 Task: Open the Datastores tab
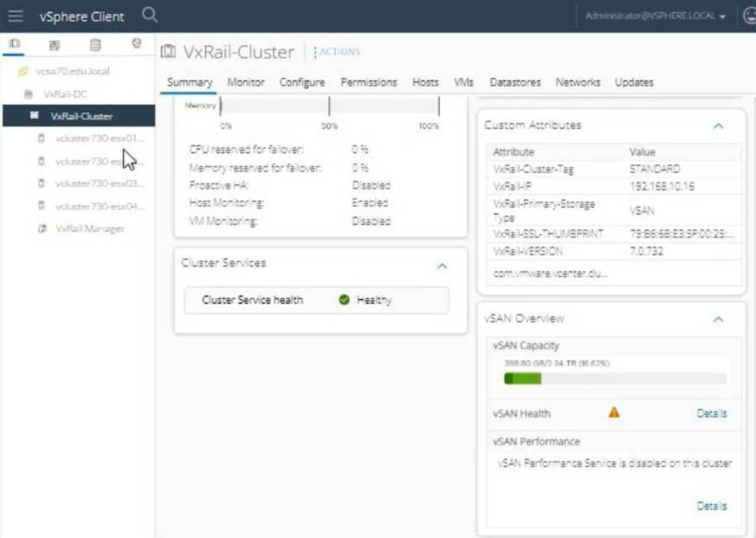point(515,82)
